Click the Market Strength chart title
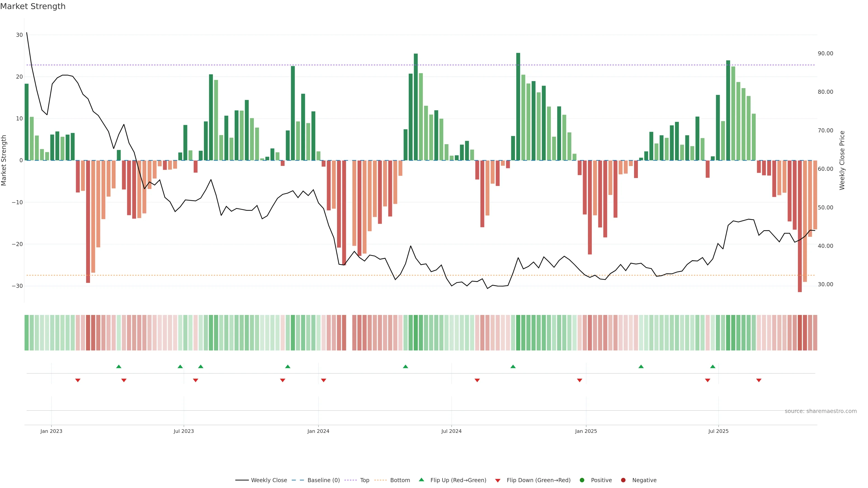The width and height of the screenshot is (868, 488). (x=33, y=6)
